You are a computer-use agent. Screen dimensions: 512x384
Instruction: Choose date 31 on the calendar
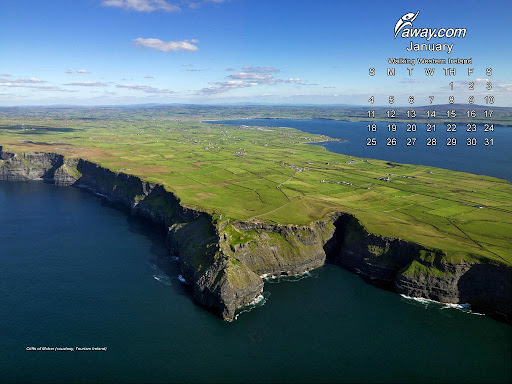(489, 142)
